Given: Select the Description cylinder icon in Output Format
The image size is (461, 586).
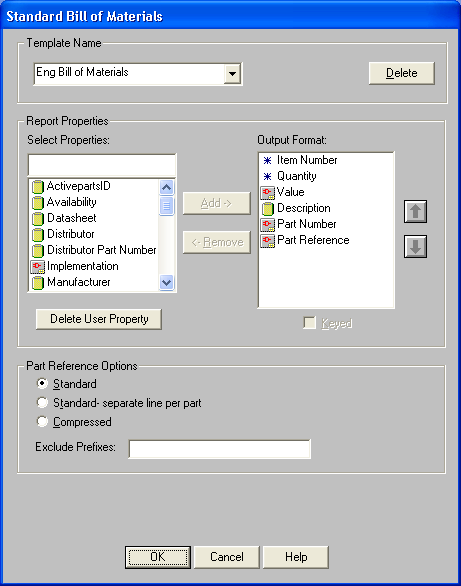Looking at the screenshot, I should coord(267,209).
